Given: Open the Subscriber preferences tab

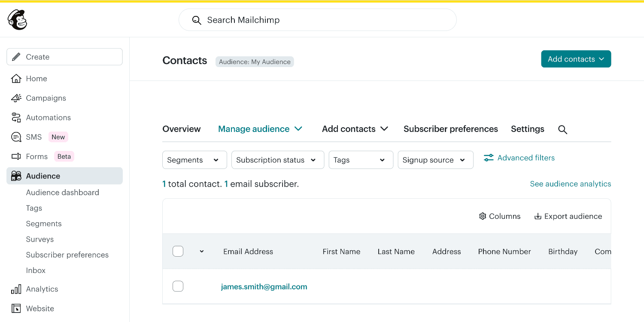Looking at the screenshot, I should [451, 129].
